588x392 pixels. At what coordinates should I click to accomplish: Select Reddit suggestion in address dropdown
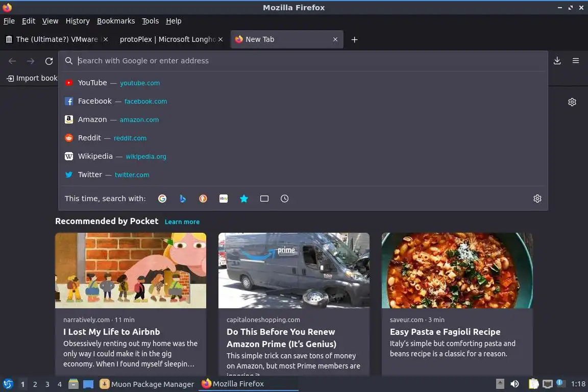tap(303, 138)
